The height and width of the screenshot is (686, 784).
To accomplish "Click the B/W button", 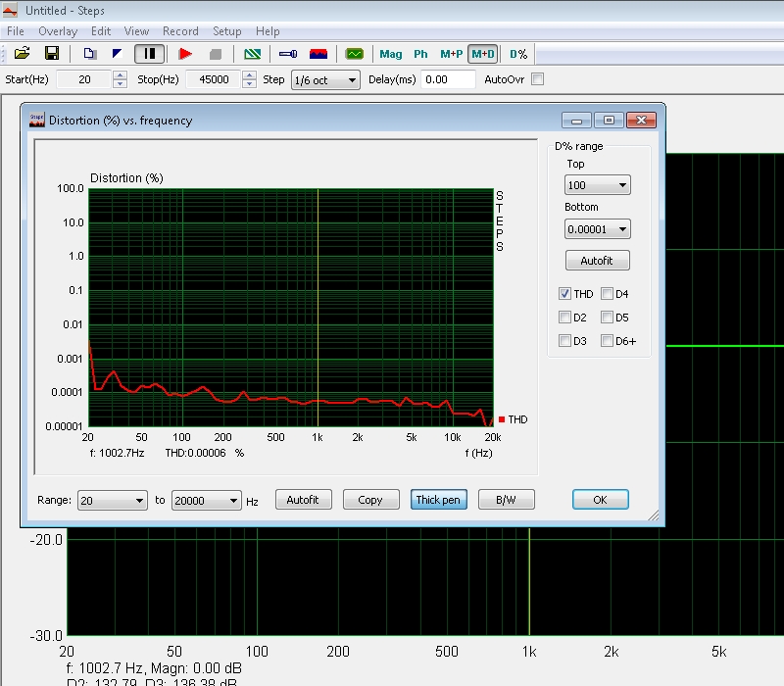I will 506,500.
